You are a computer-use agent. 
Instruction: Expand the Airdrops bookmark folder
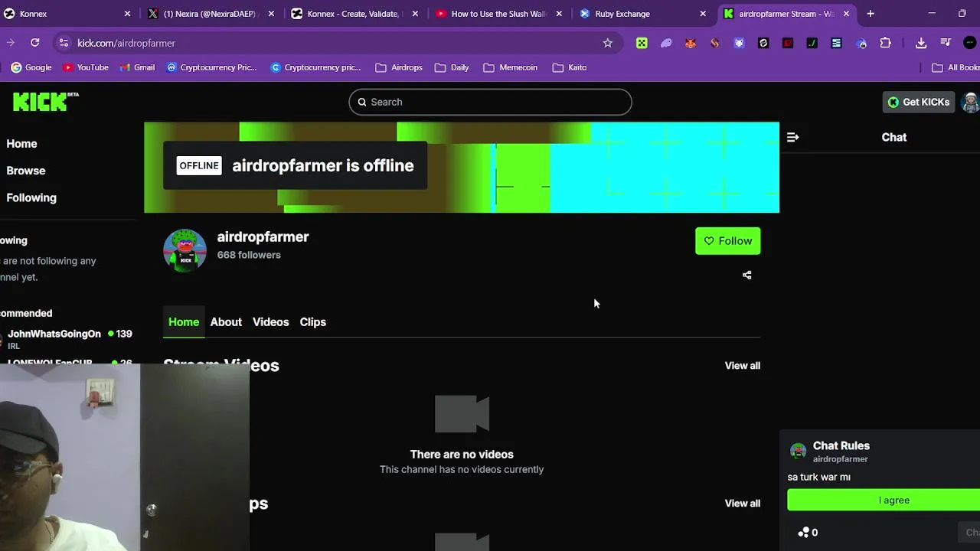pyautogui.click(x=399, y=67)
